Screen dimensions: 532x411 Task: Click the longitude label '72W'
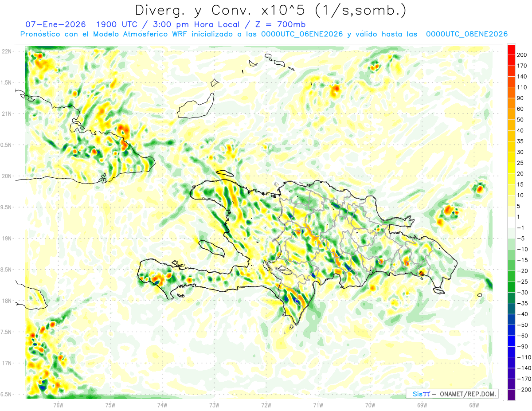pos(266,405)
